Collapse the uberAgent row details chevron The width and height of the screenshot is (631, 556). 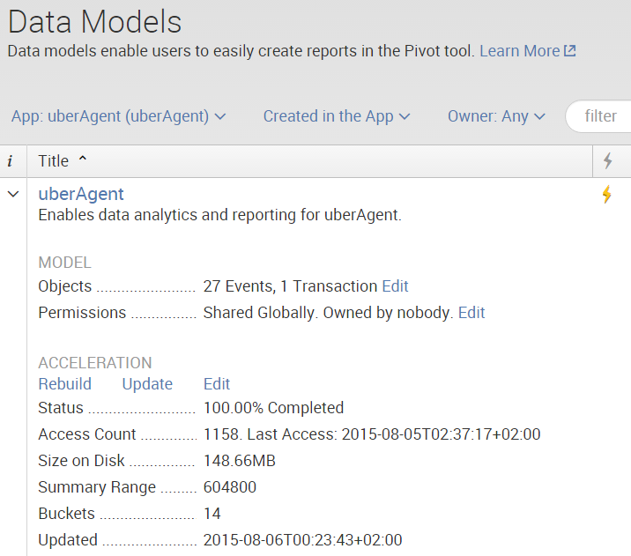click(13, 194)
